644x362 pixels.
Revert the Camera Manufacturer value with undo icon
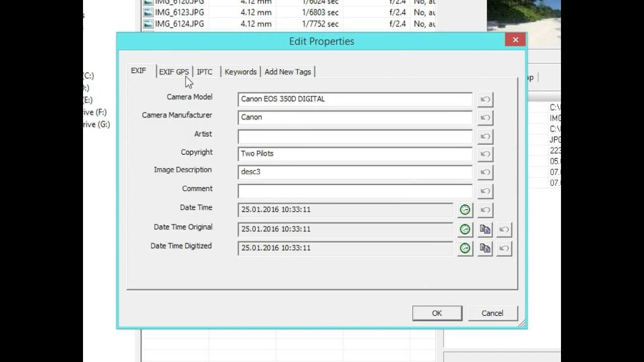click(485, 118)
